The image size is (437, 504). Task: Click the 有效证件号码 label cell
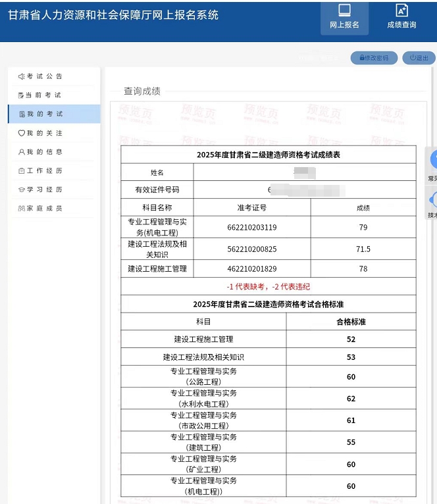point(157,189)
